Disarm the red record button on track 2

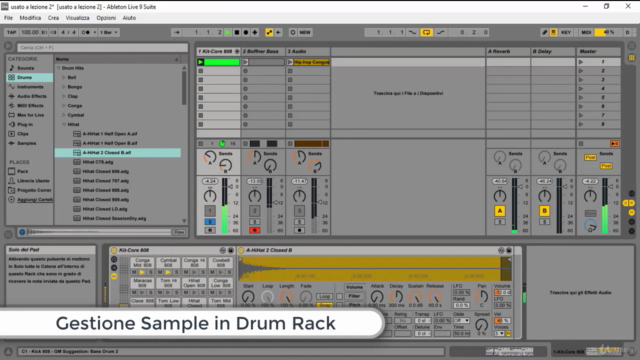[254, 230]
